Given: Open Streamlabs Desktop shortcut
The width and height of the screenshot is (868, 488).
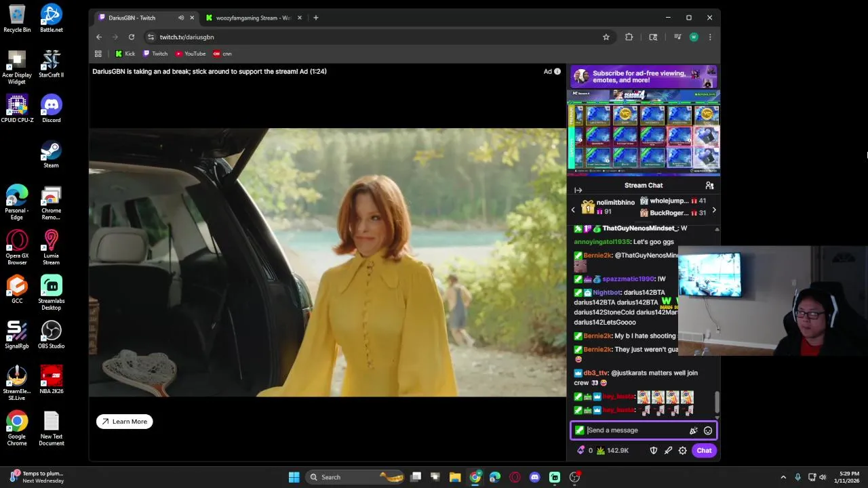Looking at the screenshot, I should [52, 293].
